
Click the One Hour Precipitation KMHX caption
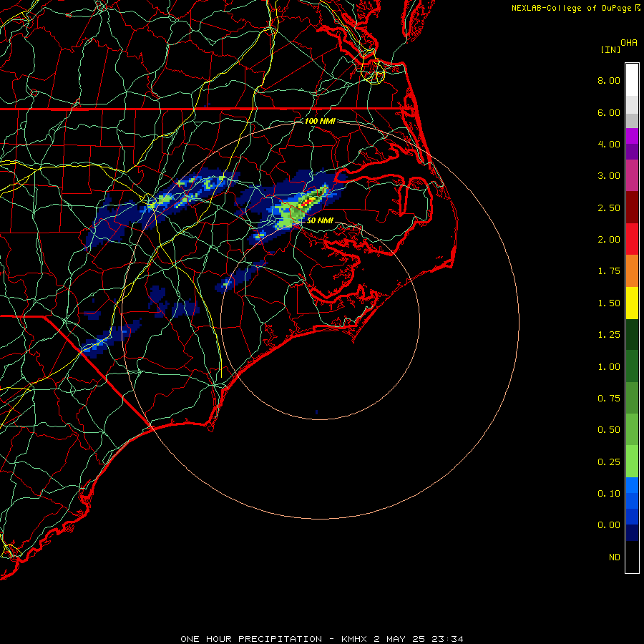pos(322,639)
